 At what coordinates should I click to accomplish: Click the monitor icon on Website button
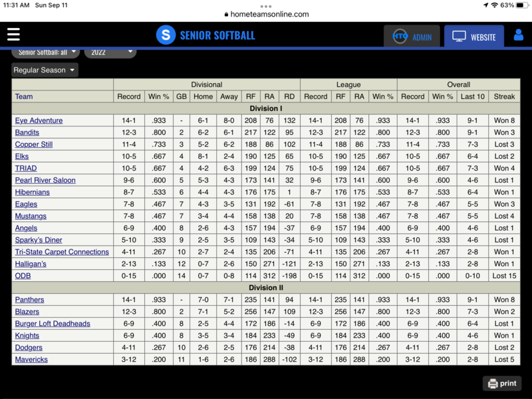pyautogui.click(x=460, y=36)
